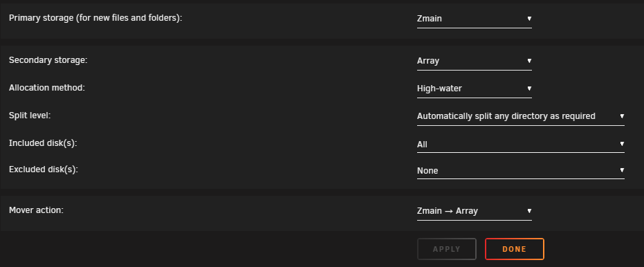Click the Included disk(s) label
Image resolution: width=644 pixels, height=267 pixels.
43,143
